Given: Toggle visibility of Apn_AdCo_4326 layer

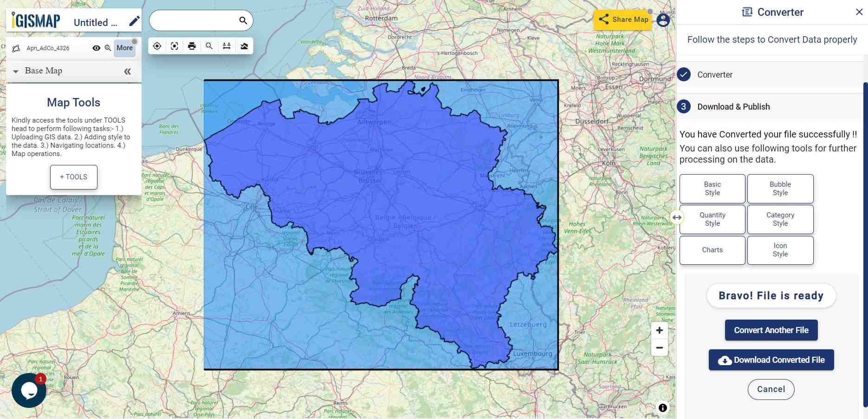Looking at the screenshot, I should (97, 48).
